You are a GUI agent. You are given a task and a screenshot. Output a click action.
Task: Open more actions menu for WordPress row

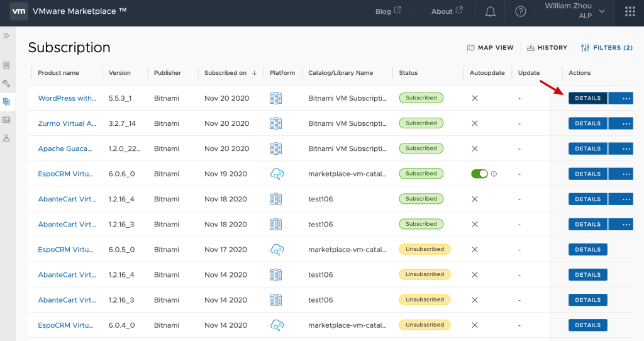(626, 98)
